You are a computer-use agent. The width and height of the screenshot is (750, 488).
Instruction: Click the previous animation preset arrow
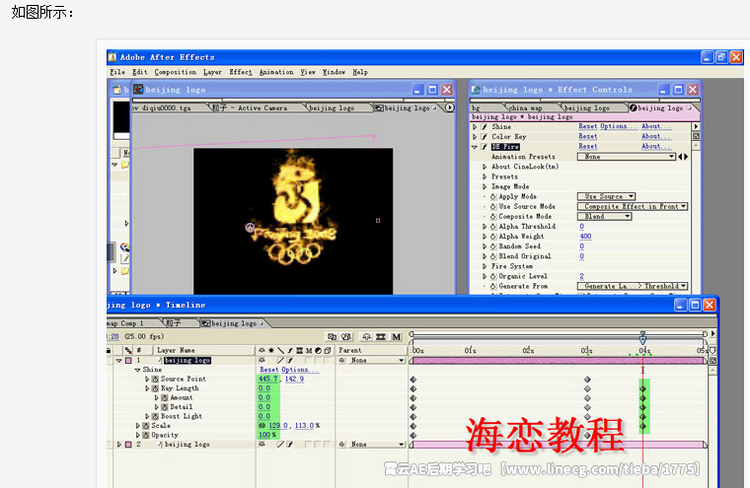(680, 156)
